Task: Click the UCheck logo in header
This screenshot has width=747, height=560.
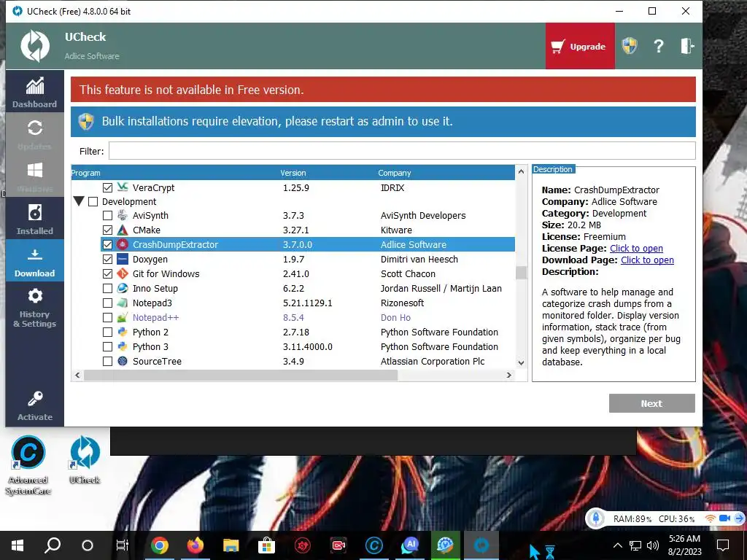Action: [35, 46]
